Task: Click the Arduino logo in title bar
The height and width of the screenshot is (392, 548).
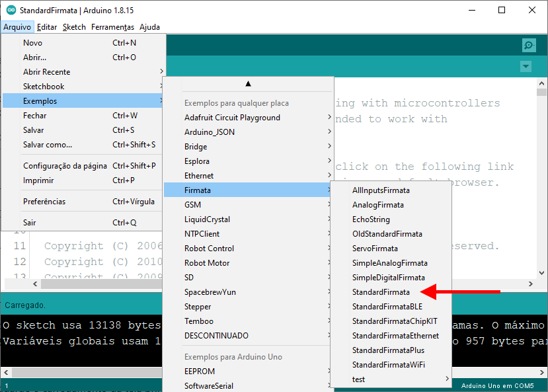Action: (11, 10)
